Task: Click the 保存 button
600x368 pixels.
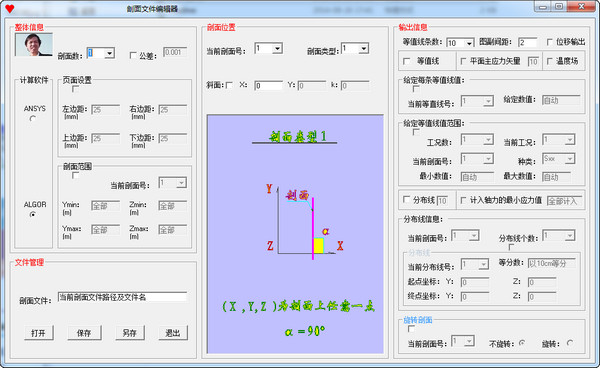Action: coord(84,333)
